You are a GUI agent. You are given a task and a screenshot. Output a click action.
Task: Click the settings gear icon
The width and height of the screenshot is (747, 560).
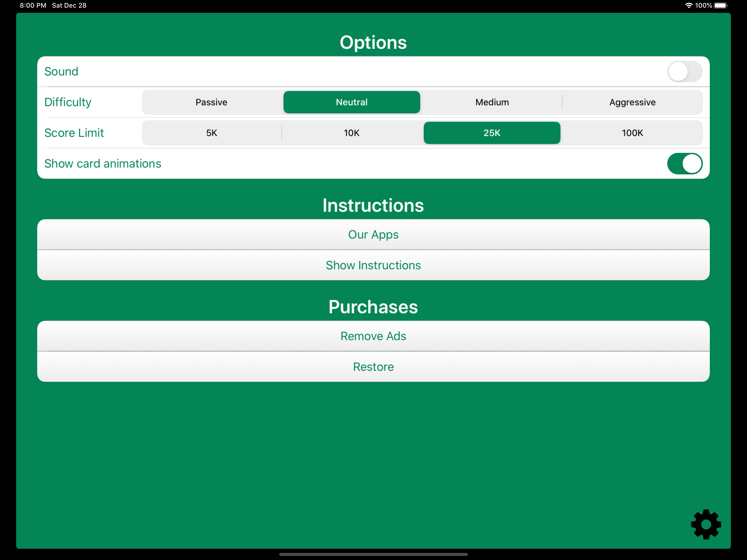(x=706, y=524)
